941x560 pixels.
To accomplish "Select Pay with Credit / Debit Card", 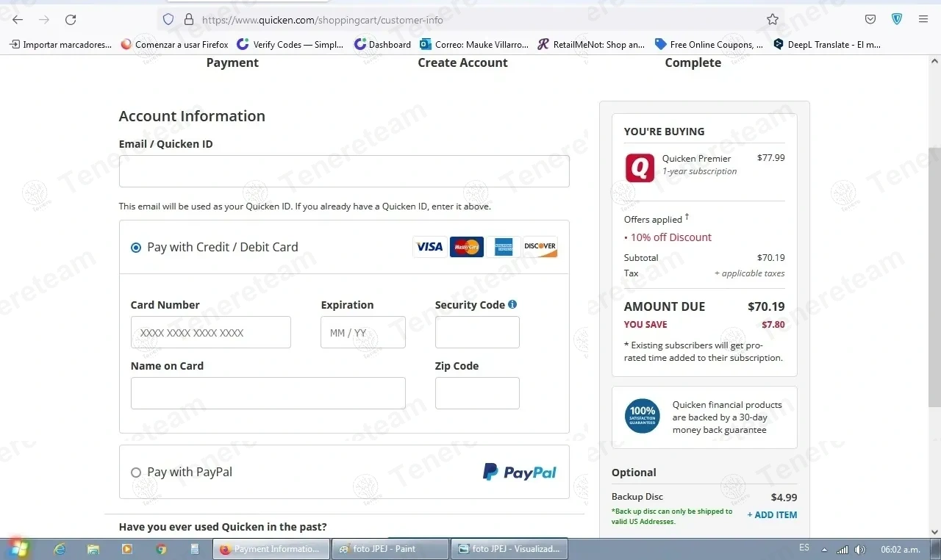I will coord(136,248).
